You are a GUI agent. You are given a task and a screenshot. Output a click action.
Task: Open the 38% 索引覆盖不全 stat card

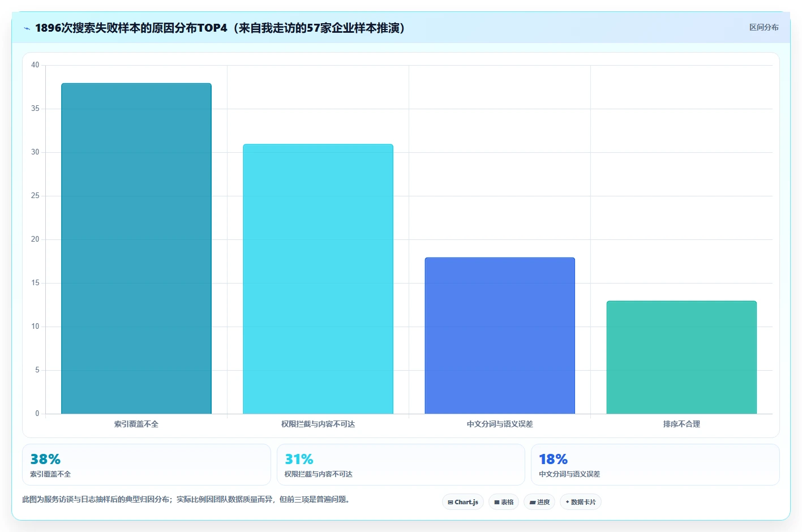point(147,465)
